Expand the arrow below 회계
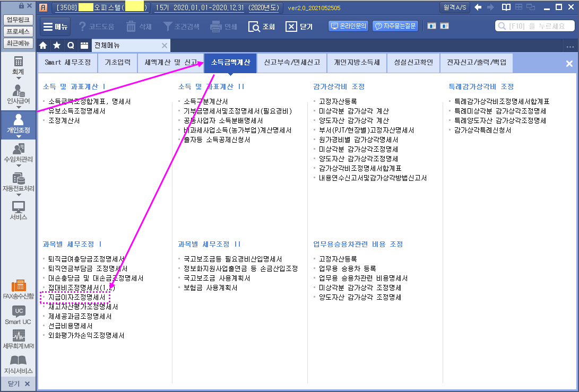Screen dimensions: 579x392 tap(19, 79)
